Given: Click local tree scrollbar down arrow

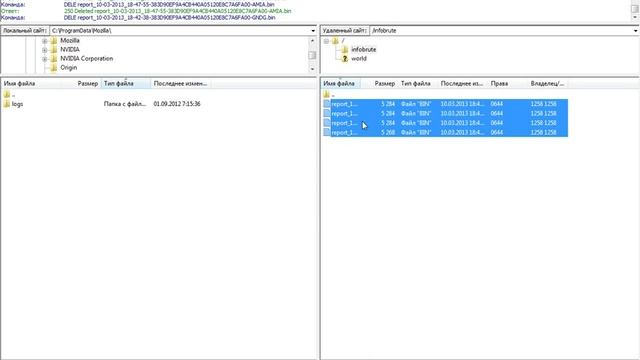Looking at the screenshot, I should [312, 69].
